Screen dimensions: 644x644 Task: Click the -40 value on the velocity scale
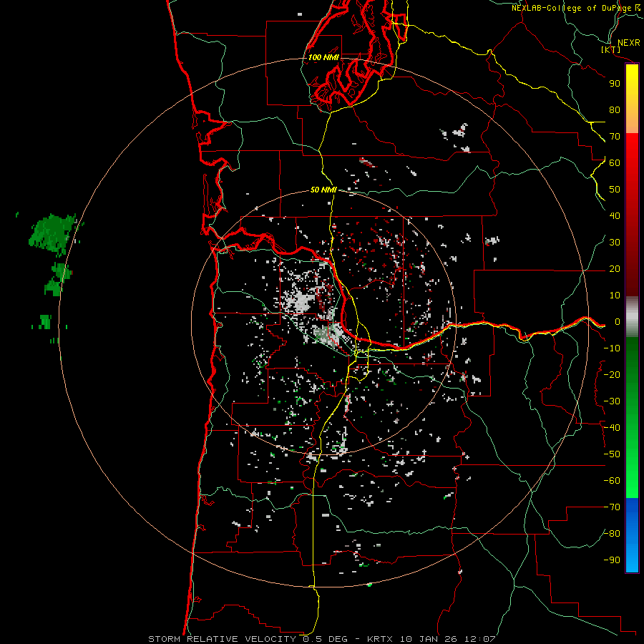click(x=612, y=428)
